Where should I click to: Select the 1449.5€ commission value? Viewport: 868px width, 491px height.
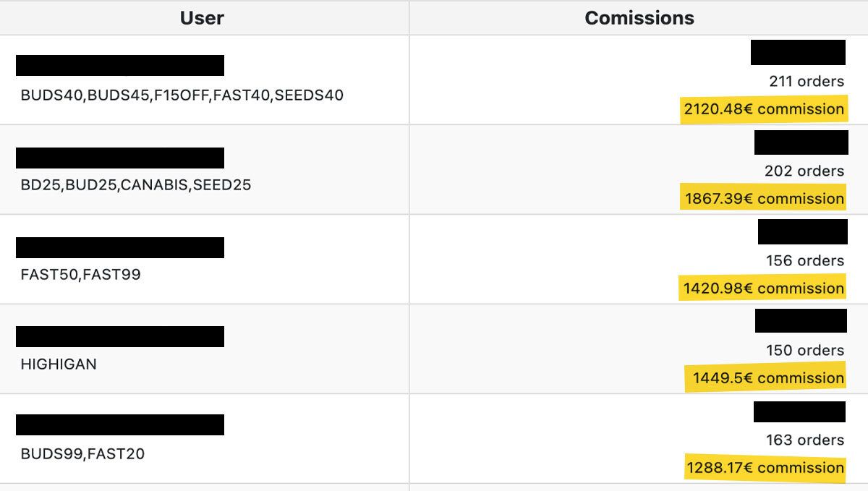(767, 378)
